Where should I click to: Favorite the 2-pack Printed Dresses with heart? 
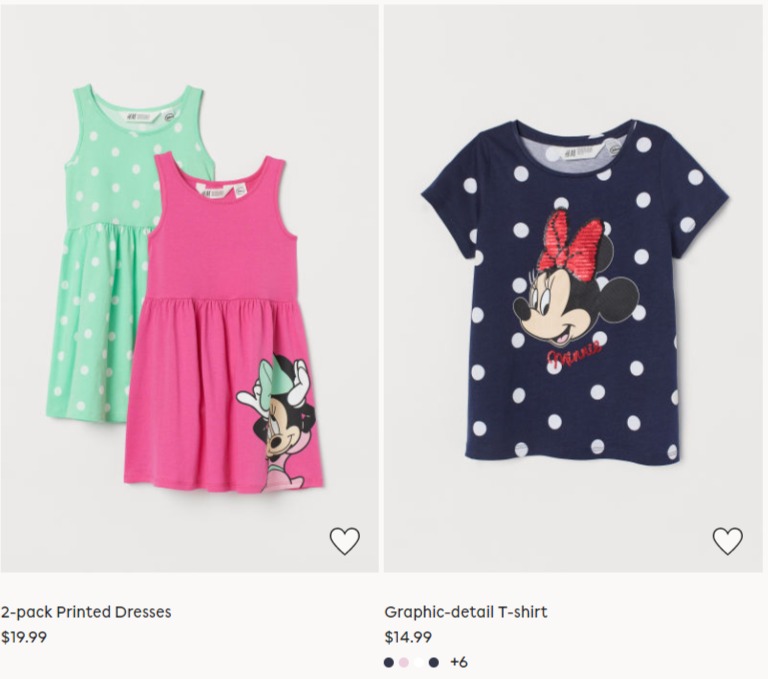pyautogui.click(x=344, y=541)
